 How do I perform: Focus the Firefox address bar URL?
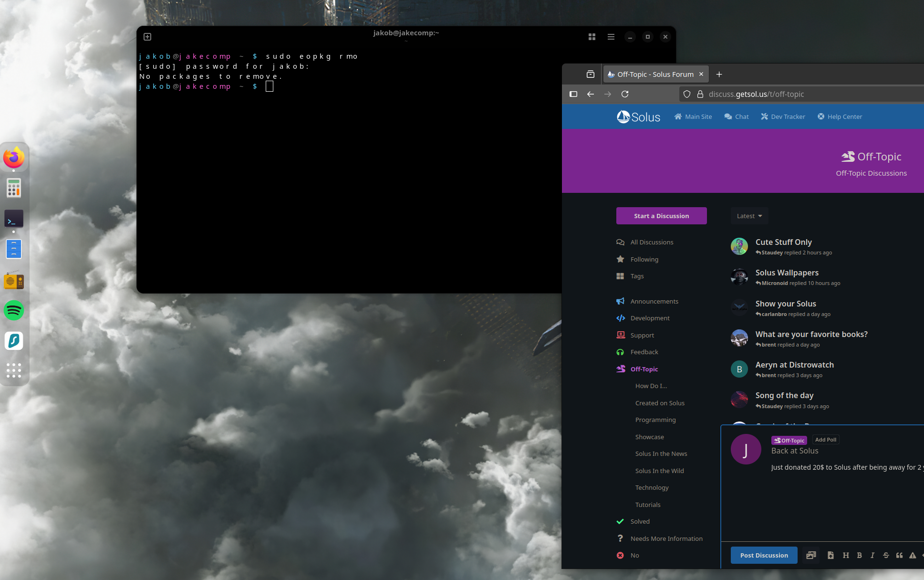pos(756,94)
